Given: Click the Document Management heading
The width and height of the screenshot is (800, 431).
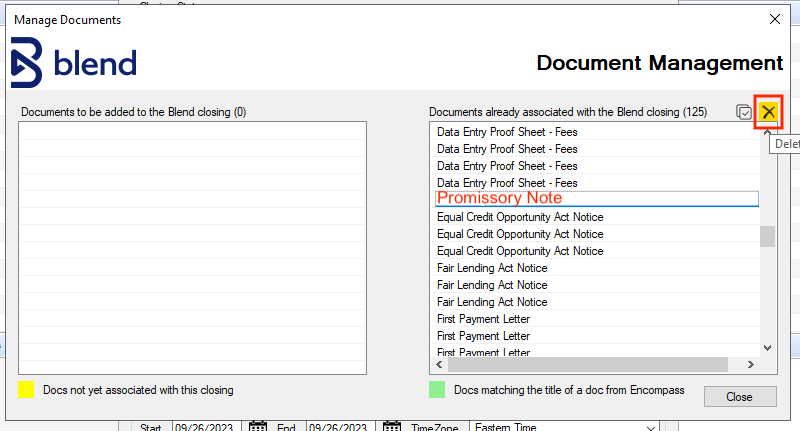Looking at the screenshot, I should (660, 63).
